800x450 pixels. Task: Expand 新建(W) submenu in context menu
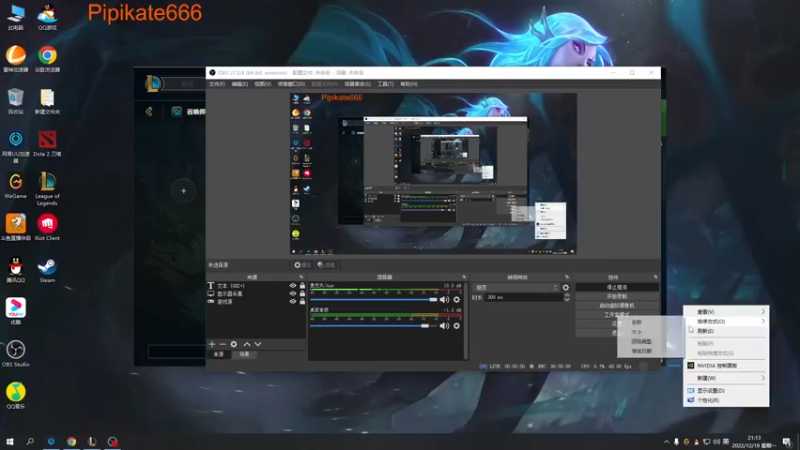726,378
